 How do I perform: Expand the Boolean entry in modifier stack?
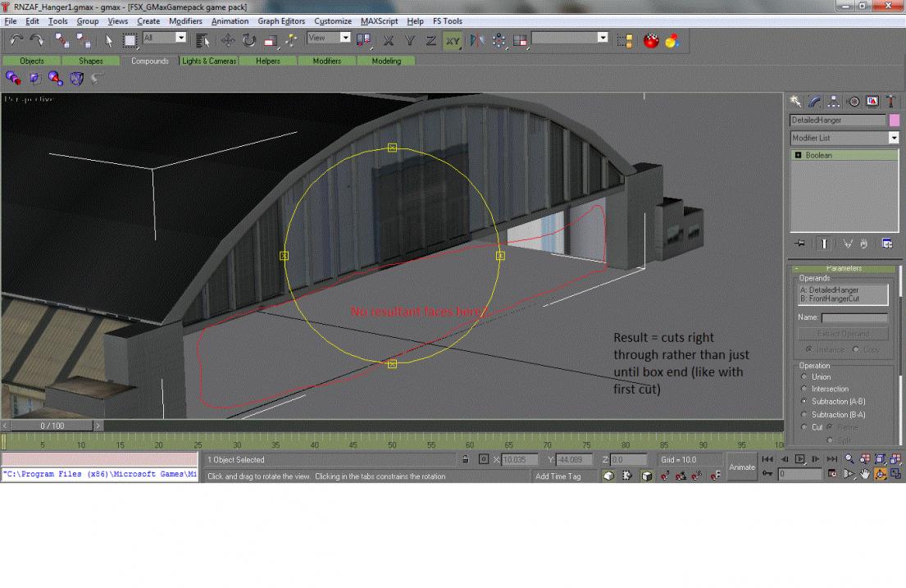798,155
